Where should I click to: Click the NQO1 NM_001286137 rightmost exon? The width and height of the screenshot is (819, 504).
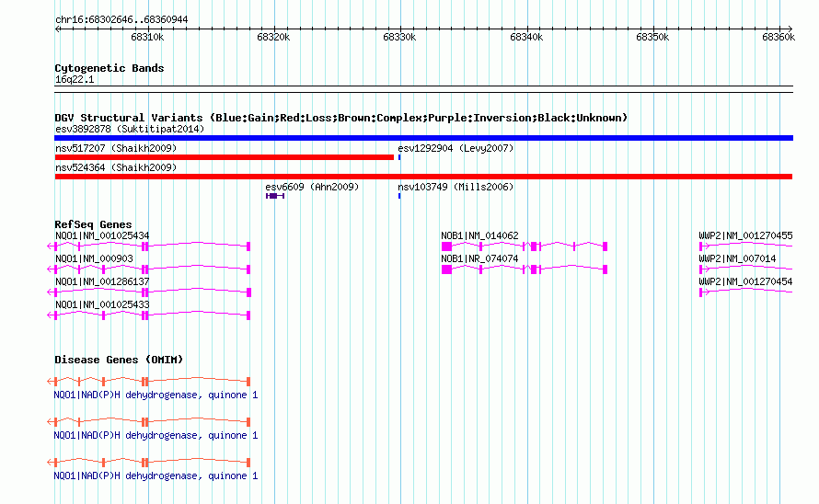point(249,292)
